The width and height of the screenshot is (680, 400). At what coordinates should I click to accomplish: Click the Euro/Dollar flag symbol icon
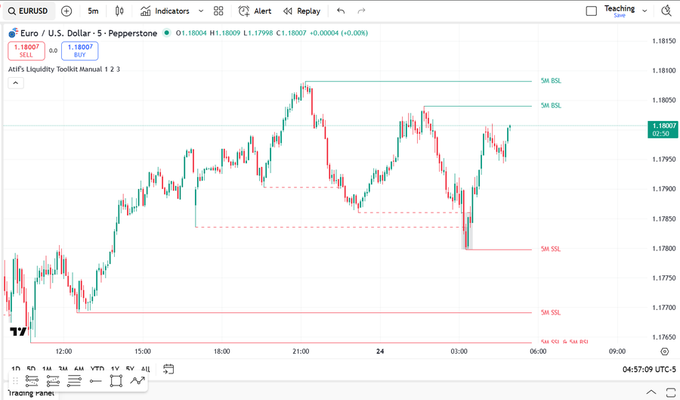pyautogui.click(x=13, y=33)
